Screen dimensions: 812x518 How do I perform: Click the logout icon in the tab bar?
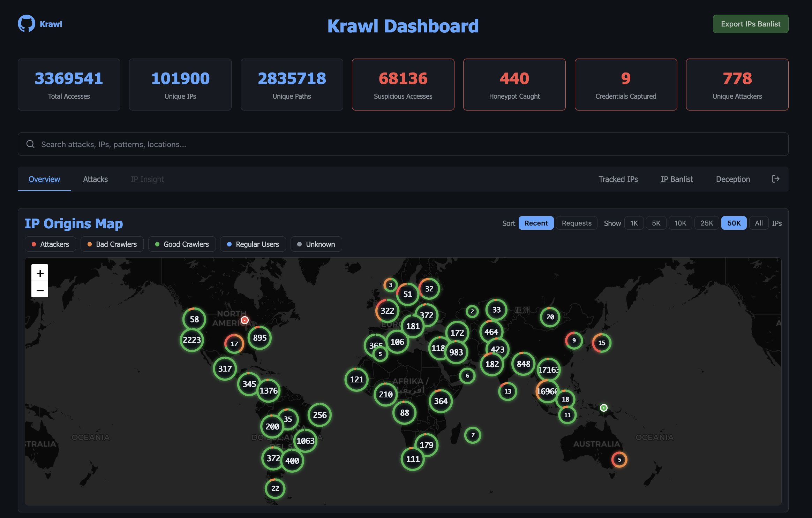(776, 179)
